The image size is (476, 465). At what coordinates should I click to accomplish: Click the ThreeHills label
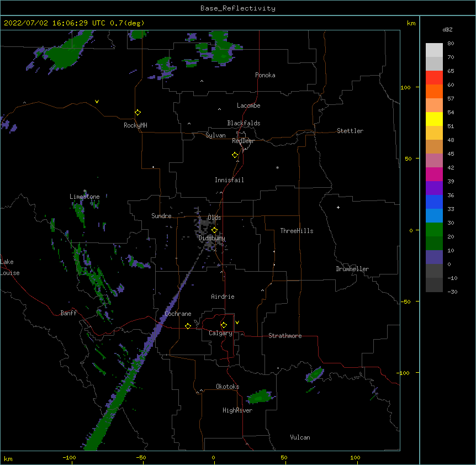297,231
